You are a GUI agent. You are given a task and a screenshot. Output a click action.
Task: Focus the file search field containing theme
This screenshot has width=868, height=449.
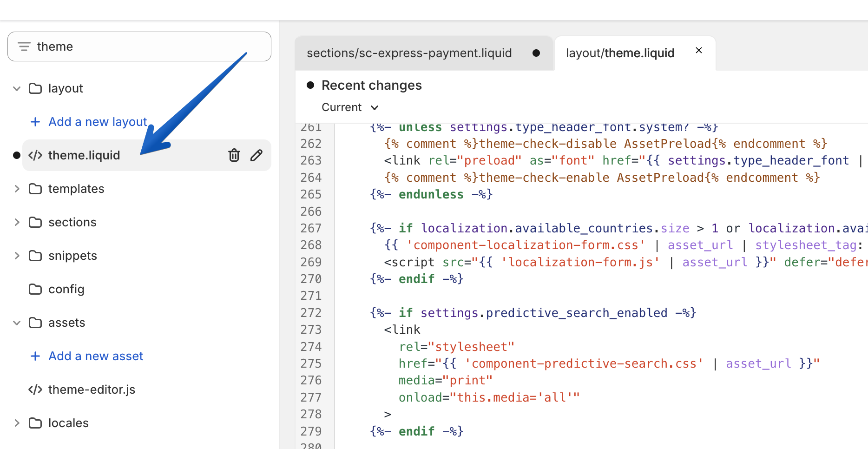tap(139, 46)
